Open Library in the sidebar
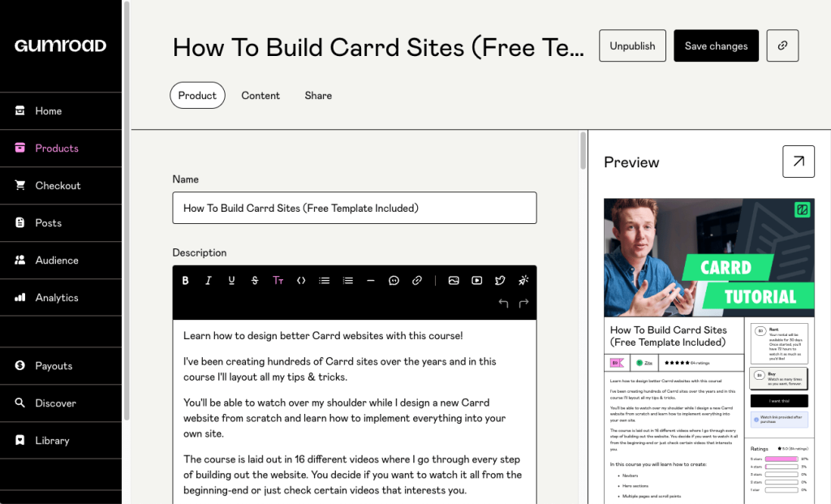Image resolution: width=831 pixels, height=504 pixels. pyautogui.click(x=60, y=441)
